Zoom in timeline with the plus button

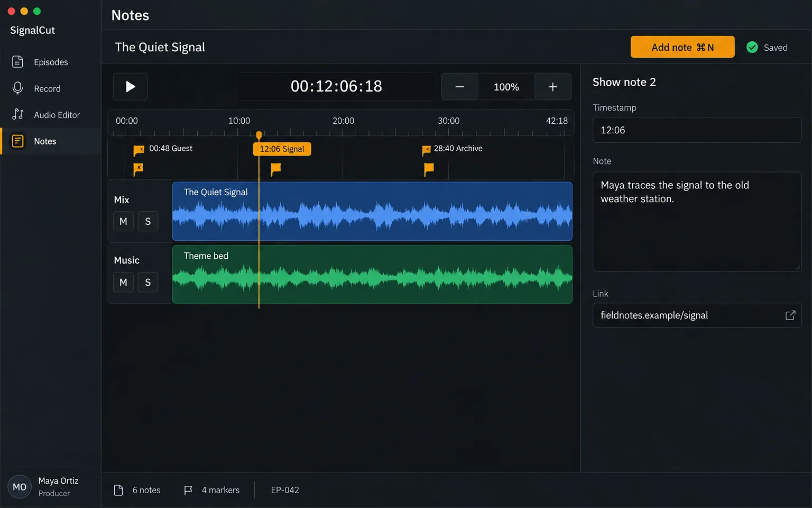(x=553, y=87)
